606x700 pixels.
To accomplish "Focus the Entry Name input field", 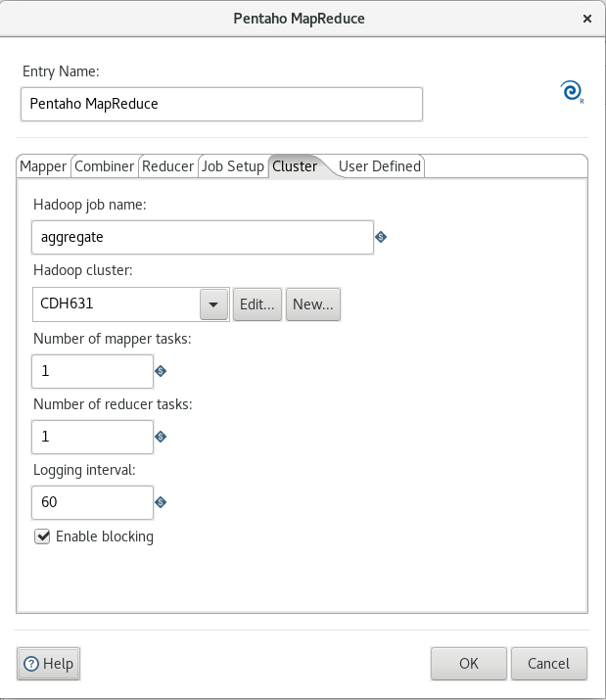I will (221, 104).
